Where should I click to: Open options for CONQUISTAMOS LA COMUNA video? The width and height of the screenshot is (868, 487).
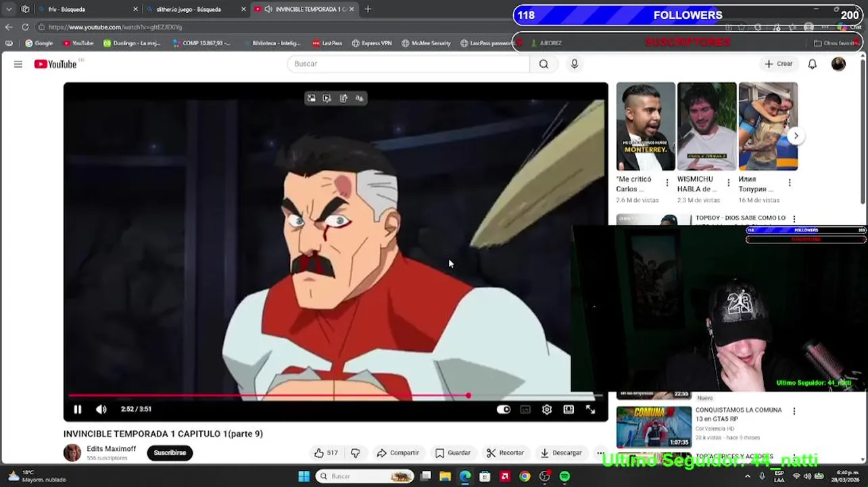pyautogui.click(x=794, y=411)
